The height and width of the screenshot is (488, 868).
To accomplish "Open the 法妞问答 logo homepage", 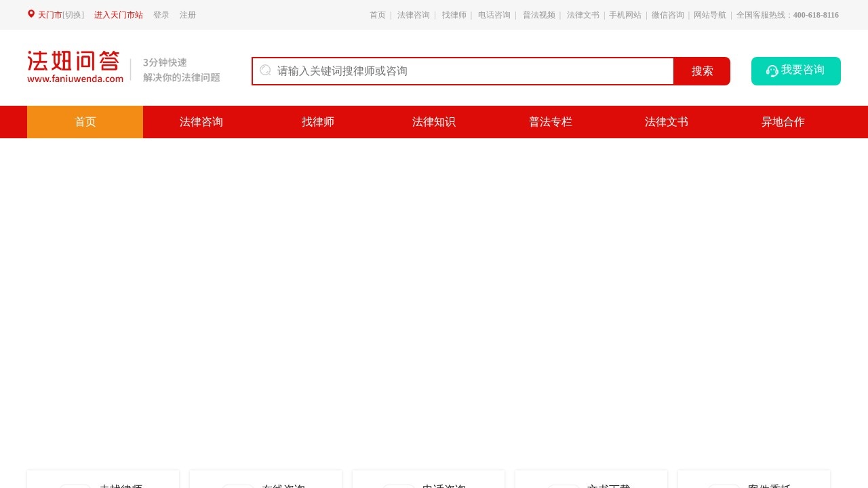I will click(x=75, y=67).
